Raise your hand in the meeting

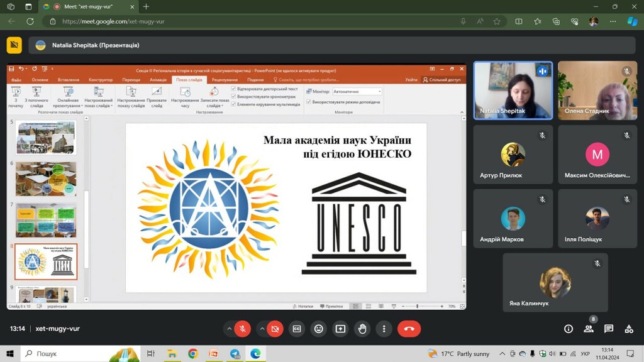pos(362,329)
